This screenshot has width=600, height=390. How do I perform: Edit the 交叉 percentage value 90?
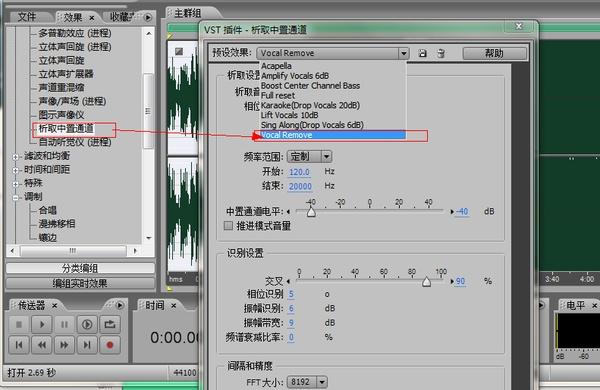pos(460,281)
